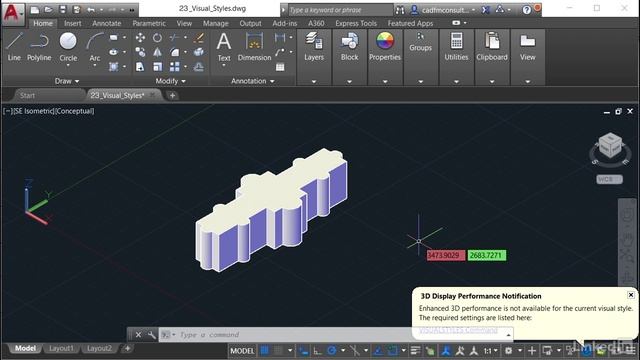The image size is (640, 360).
Task: Open the annotation scale 1:1 dropdown
Action: pyautogui.click(x=491, y=351)
